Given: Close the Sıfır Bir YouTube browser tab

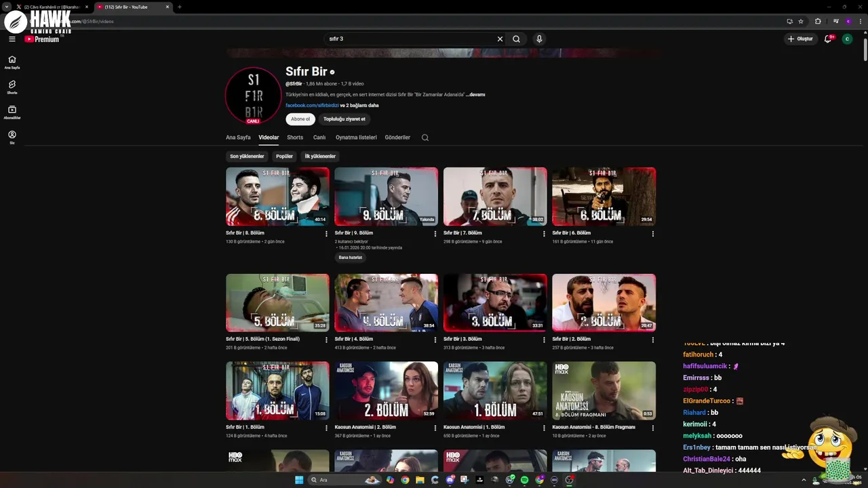Looking at the screenshot, I should [167, 7].
